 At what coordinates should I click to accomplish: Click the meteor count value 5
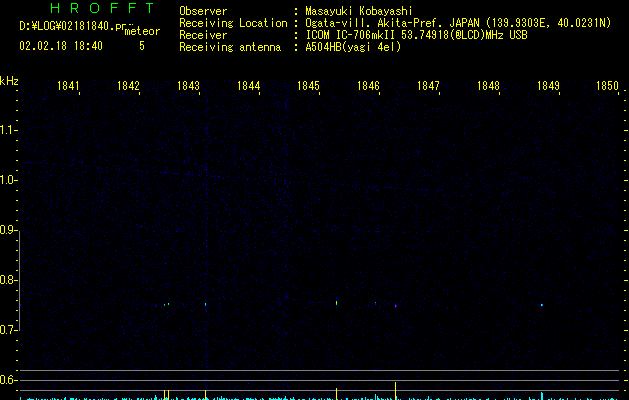142,46
